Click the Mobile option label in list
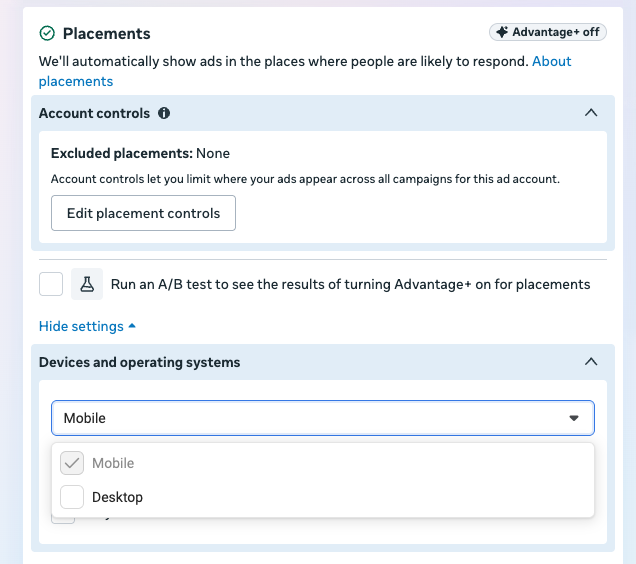The height and width of the screenshot is (564, 636). click(113, 463)
